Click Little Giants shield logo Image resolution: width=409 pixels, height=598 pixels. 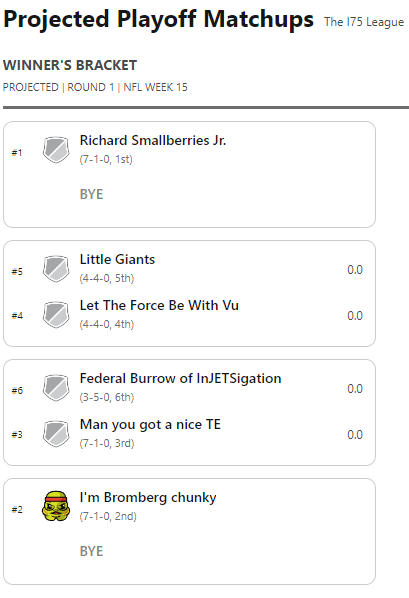(56, 269)
